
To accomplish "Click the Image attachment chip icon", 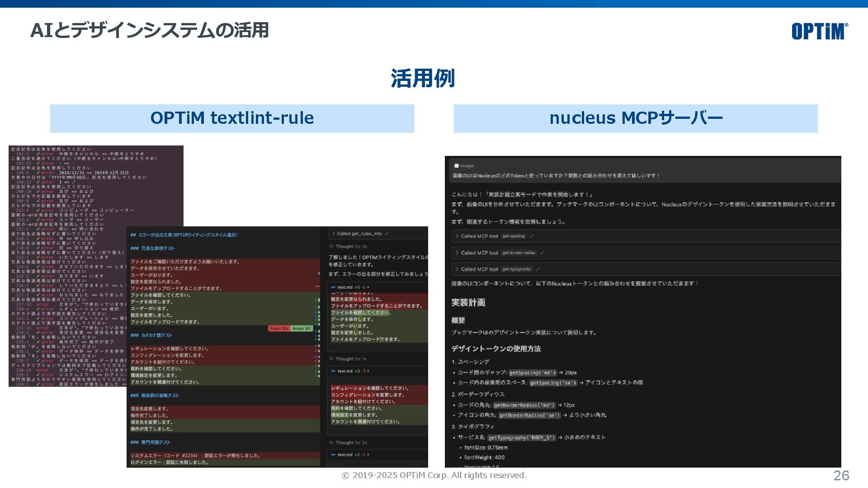I will click(x=457, y=166).
